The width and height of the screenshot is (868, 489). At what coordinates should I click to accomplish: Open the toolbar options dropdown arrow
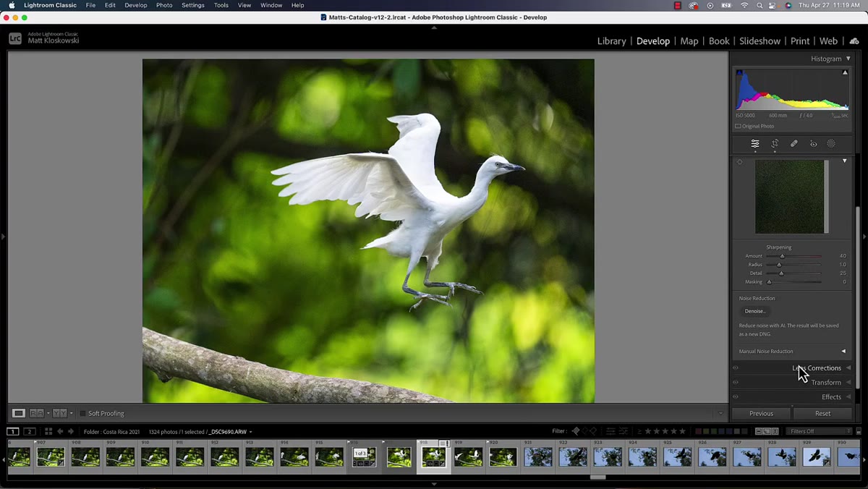click(x=720, y=414)
